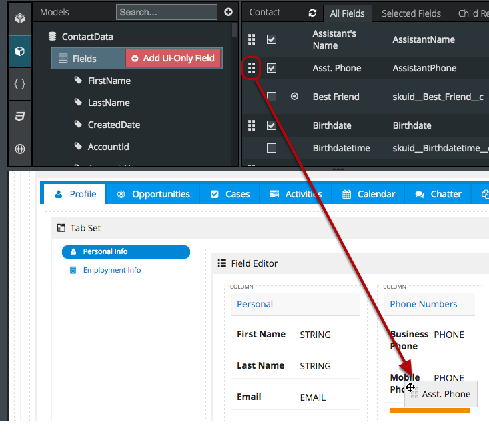Click the globe icon in the sidebar
Screen dimensions: 489x448
pyautogui.click(x=19, y=149)
